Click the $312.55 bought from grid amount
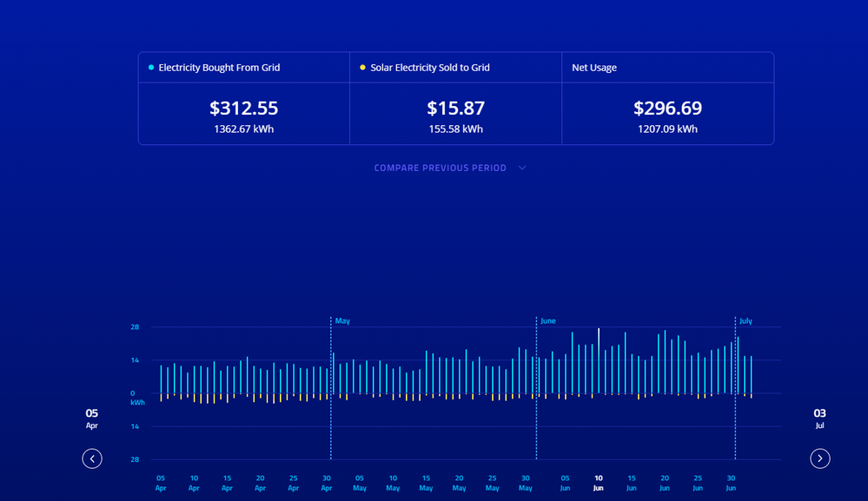This screenshot has width=868, height=501. coord(243,109)
